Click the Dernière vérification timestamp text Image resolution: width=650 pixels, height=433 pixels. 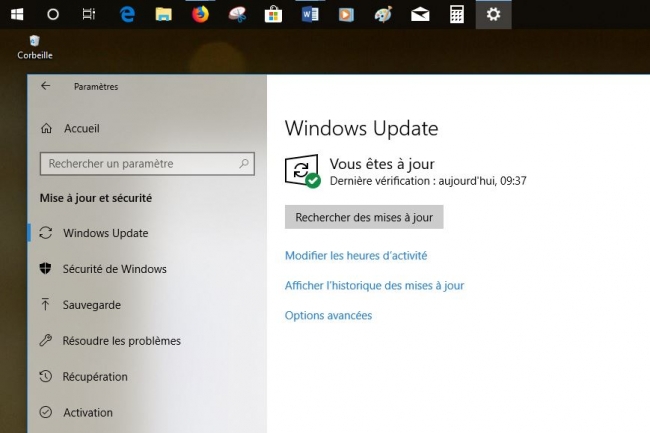point(428,181)
